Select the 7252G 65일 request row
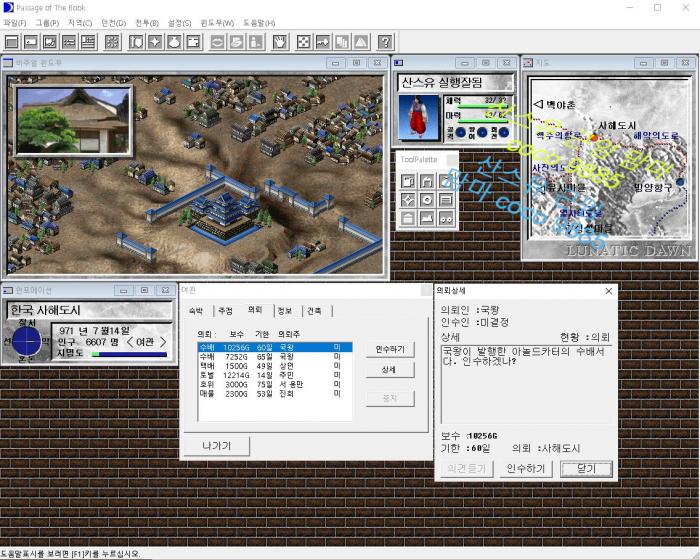Screen dimensions: 700x560 pos(275,356)
